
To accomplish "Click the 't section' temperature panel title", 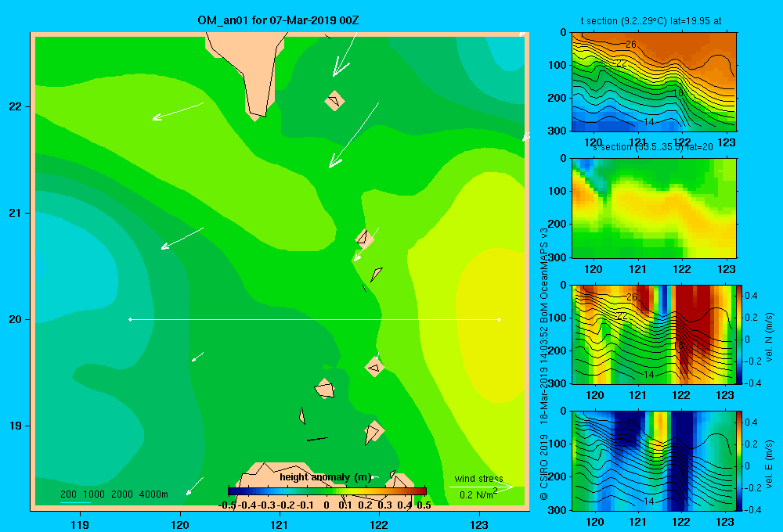I will (651, 21).
